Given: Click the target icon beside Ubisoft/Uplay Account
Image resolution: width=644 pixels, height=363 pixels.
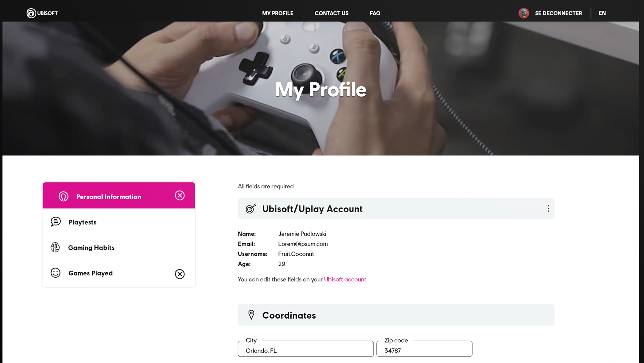Looking at the screenshot, I should click(251, 209).
